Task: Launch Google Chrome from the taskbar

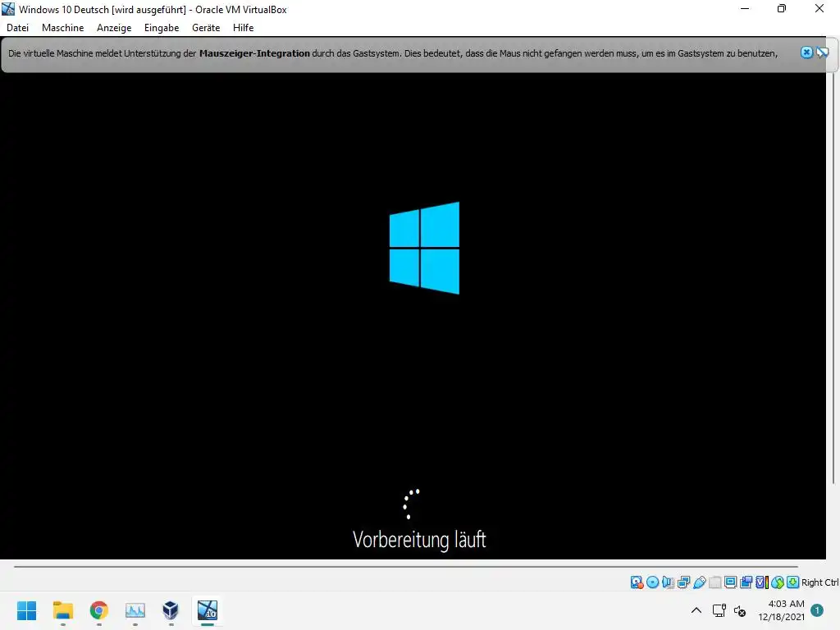Action: 99,610
